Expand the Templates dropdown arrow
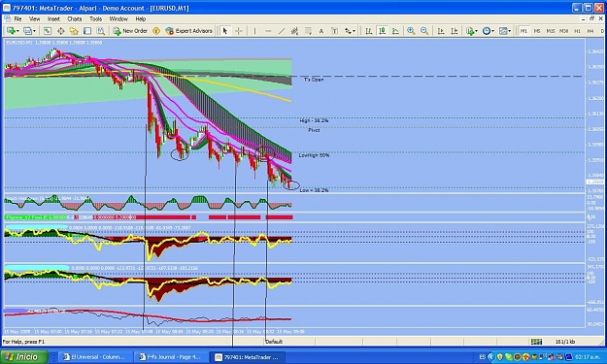The height and width of the screenshot is (364, 607). click(510, 31)
